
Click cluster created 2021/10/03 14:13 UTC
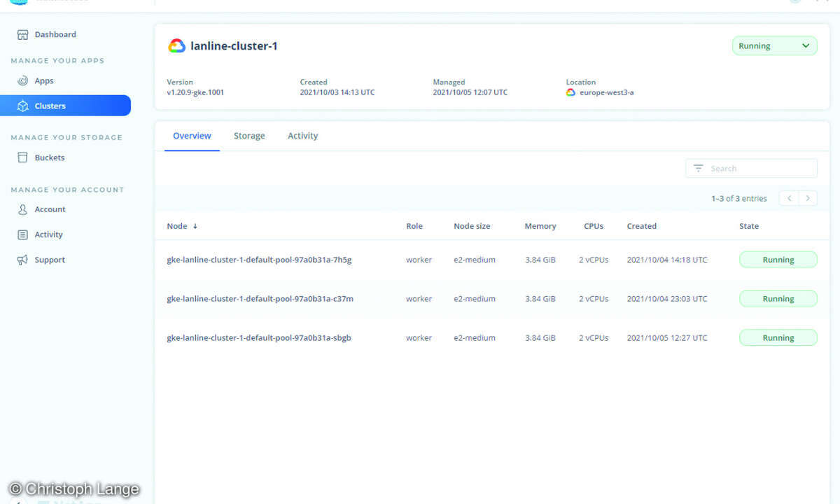click(337, 92)
